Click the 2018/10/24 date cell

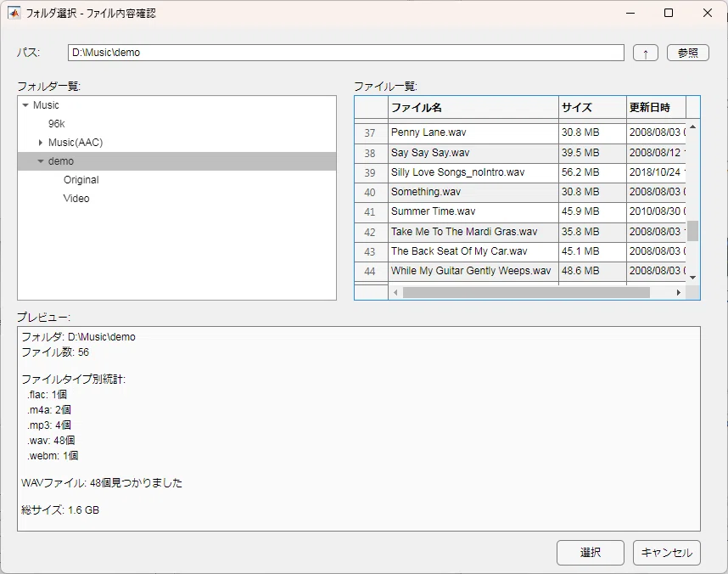pos(656,172)
